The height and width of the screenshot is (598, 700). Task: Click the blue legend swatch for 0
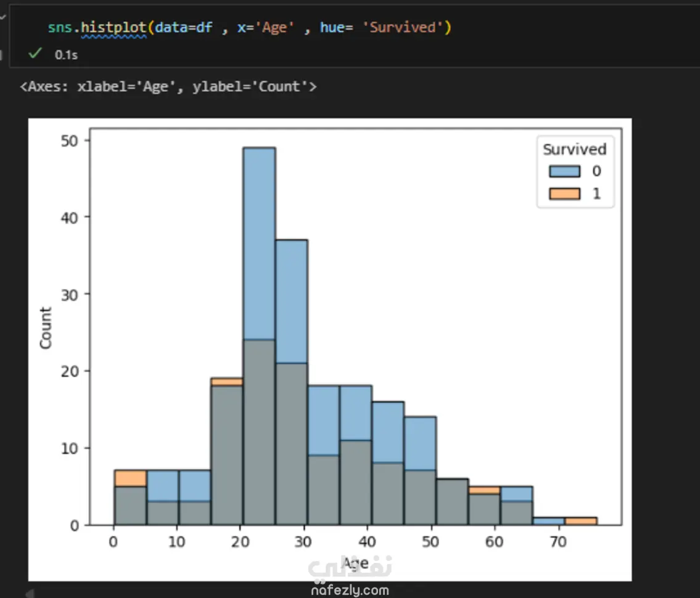click(564, 171)
